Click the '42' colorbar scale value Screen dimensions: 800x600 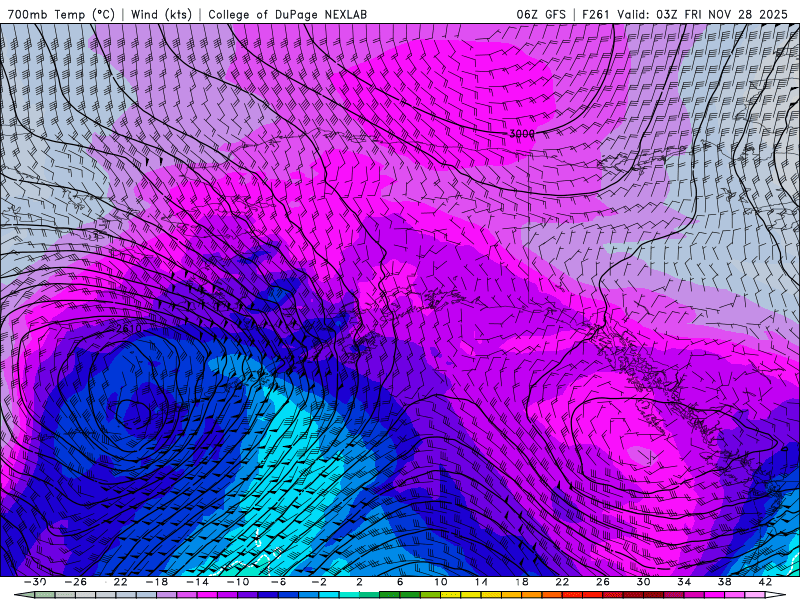pyautogui.click(x=764, y=582)
